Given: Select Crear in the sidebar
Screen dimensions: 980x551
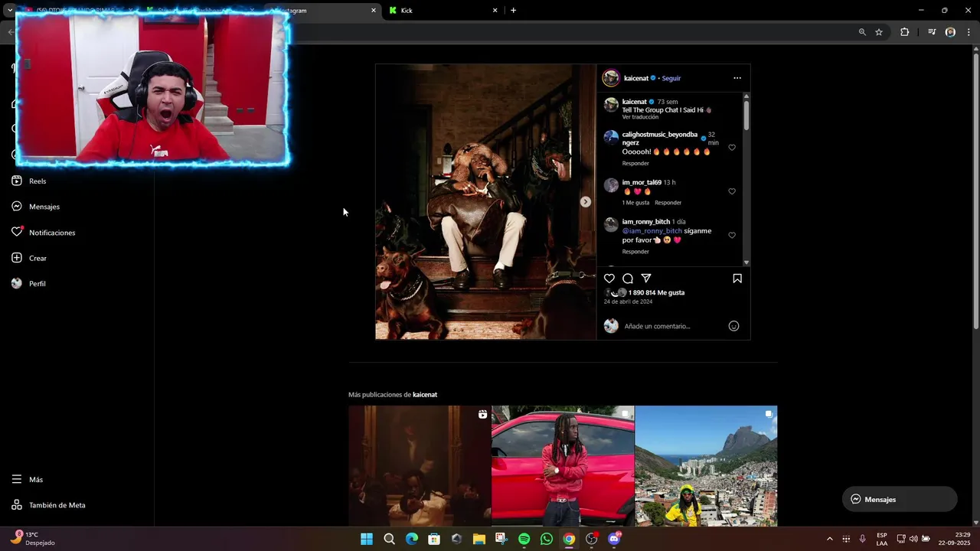Looking at the screenshot, I should point(29,258).
